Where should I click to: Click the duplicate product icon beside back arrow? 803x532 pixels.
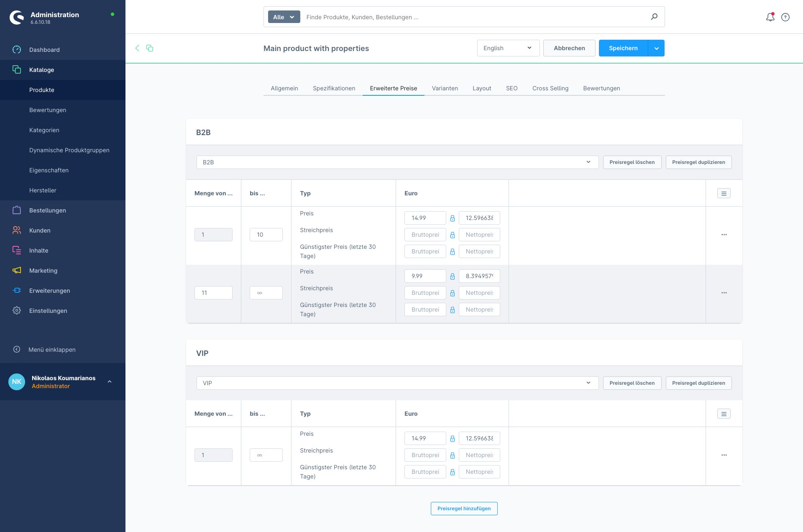pos(150,48)
